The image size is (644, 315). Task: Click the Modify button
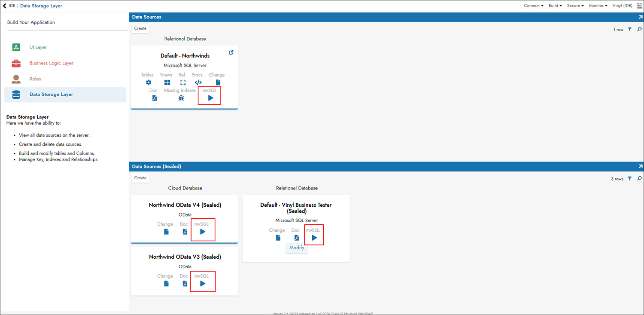(x=297, y=248)
